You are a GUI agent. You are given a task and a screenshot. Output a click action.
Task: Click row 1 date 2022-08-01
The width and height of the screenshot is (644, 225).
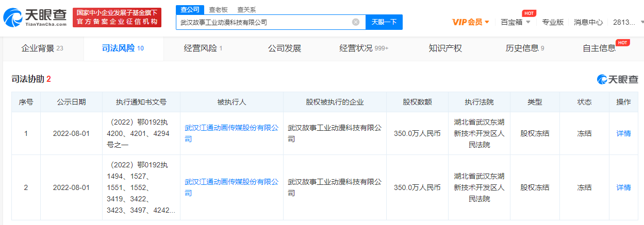tap(71, 133)
